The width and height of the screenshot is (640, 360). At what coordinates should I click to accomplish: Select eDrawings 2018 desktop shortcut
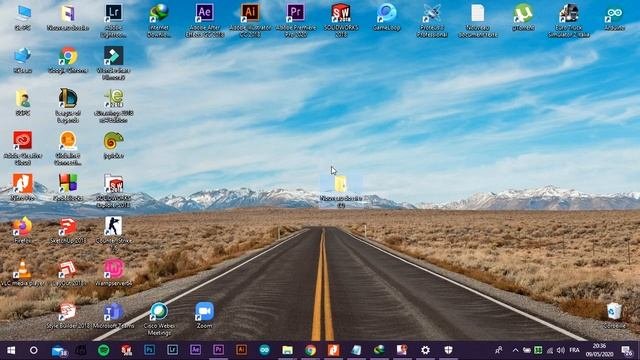(x=113, y=106)
